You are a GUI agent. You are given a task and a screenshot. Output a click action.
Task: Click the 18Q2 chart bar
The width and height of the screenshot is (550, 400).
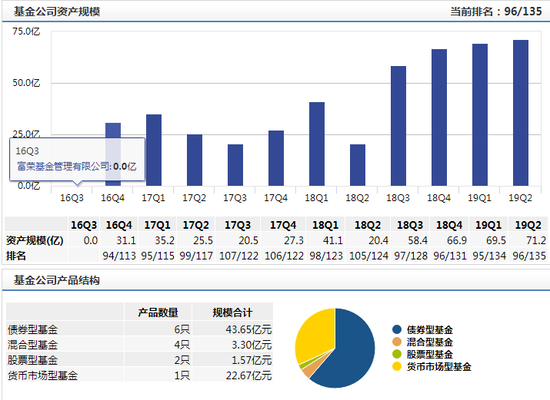click(357, 165)
